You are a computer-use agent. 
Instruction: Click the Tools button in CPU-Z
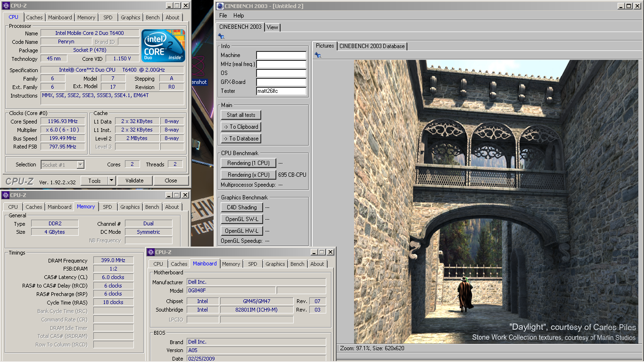pyautogui.click(x=94, y=181)
